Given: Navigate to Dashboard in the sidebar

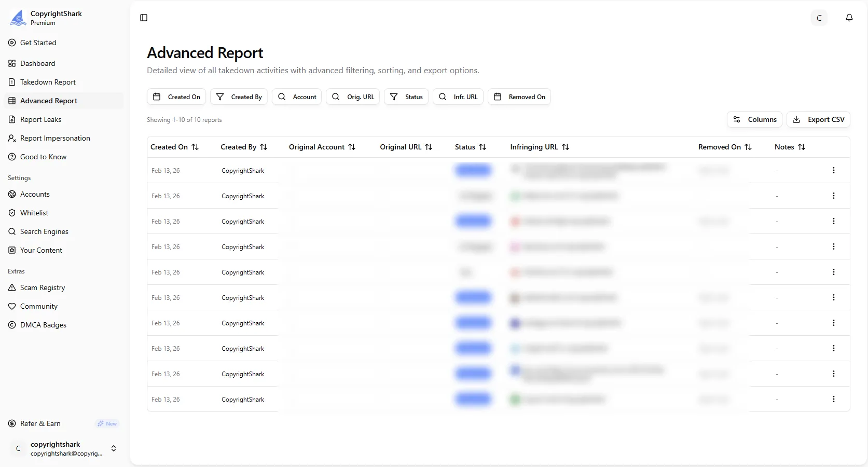Looking at the screenshot, I should click(x=38, y=63).
